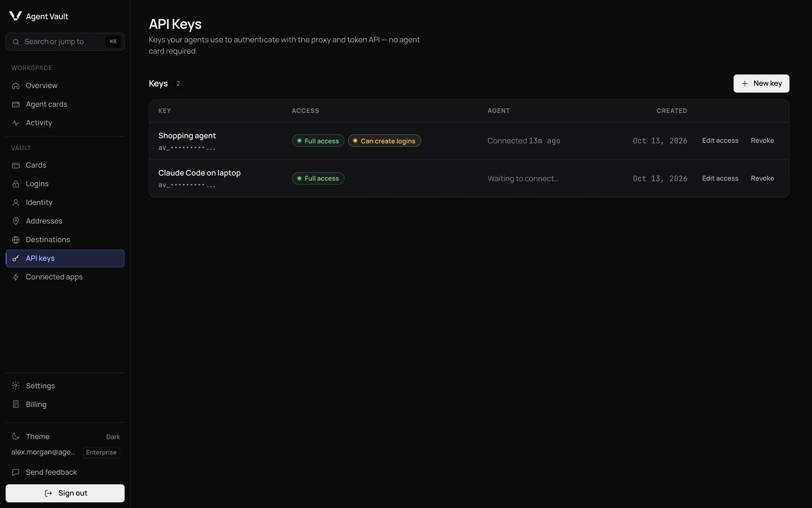This screenshot has width=812, height=508.
Task: Click the search magnifier icon
Action: 16,42
